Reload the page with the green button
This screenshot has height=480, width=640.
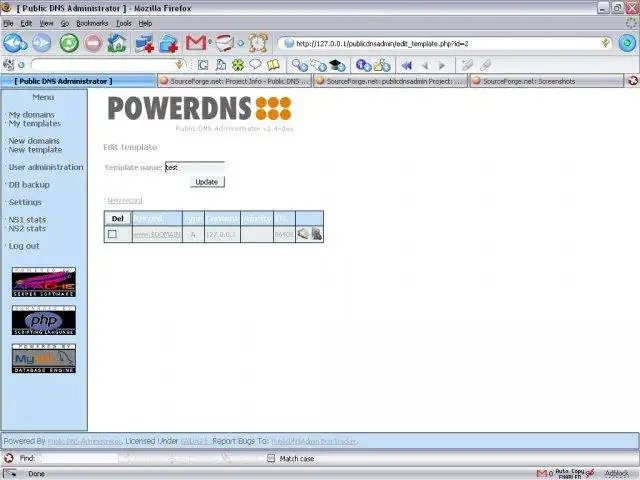click(69, 43)
